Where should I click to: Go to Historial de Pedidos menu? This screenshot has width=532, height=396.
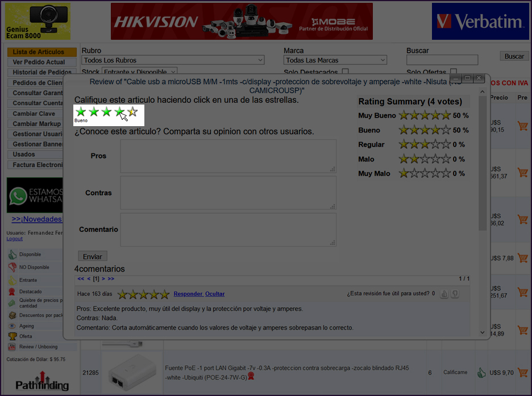click(x=42, y=73)
